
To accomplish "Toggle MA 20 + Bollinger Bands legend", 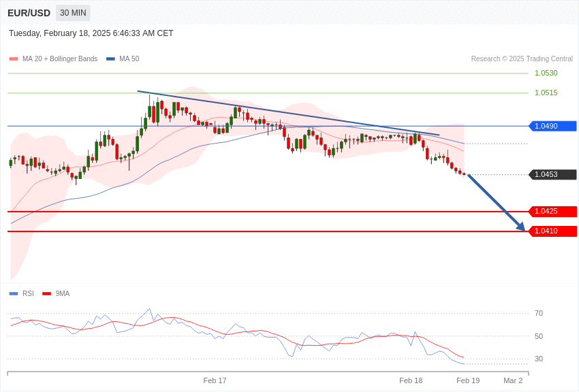I will pos(59,59).
